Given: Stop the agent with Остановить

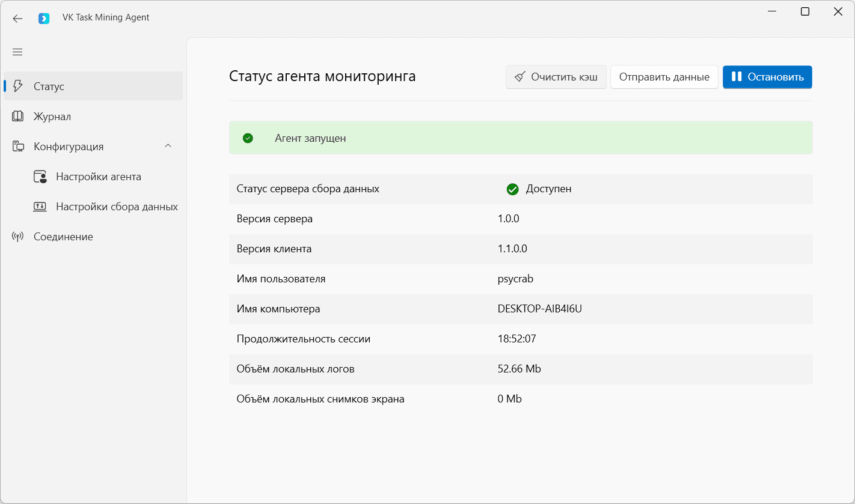Looking at the screenshot, I should (767, 77).
